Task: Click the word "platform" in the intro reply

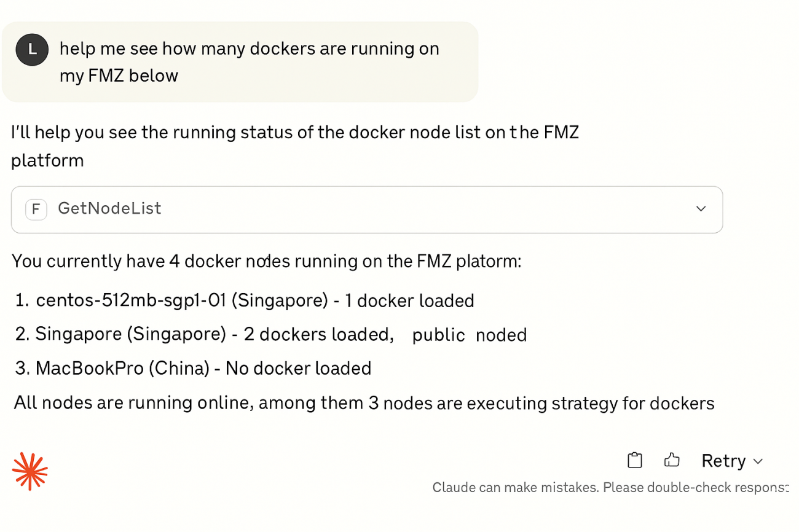Action: (47, 160)
